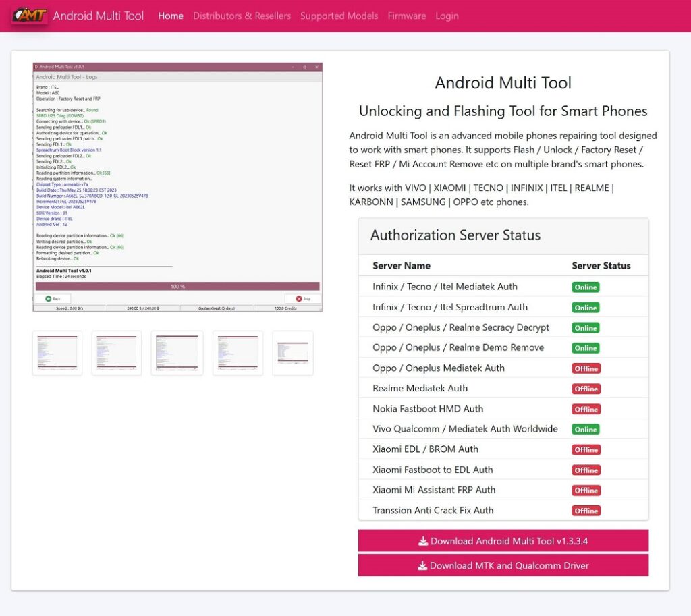This screenshot has height=616, width=691.
Task: Select Xiaomi Mi Assistant FRP Auth name
Action: pyautogui.click(x=434, y=490)
